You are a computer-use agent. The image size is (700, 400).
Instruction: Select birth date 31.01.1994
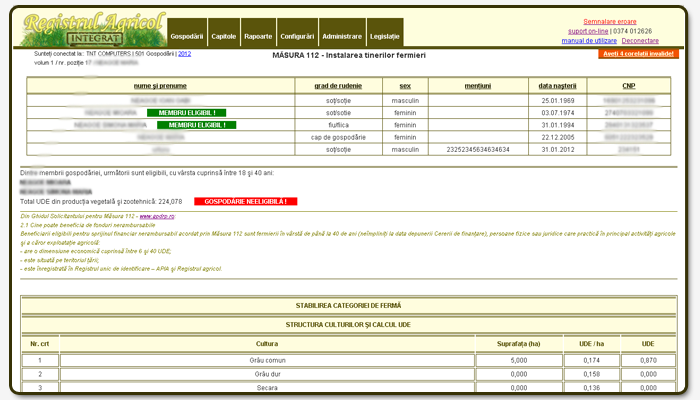coord(558,125)
